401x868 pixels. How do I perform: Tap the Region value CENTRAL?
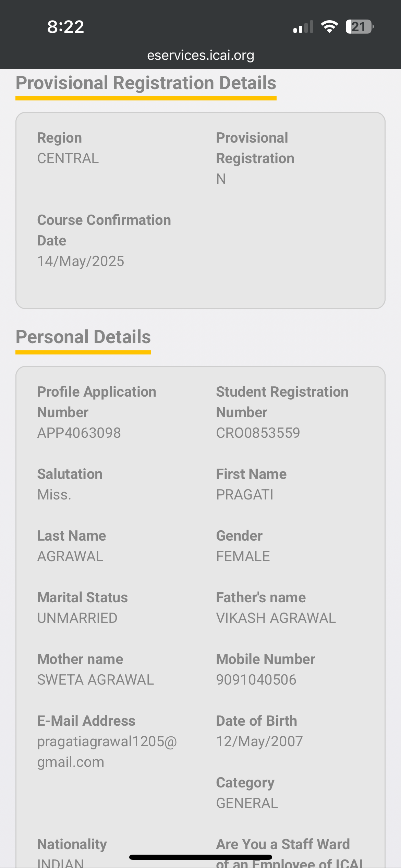click(x=68, y=158)
